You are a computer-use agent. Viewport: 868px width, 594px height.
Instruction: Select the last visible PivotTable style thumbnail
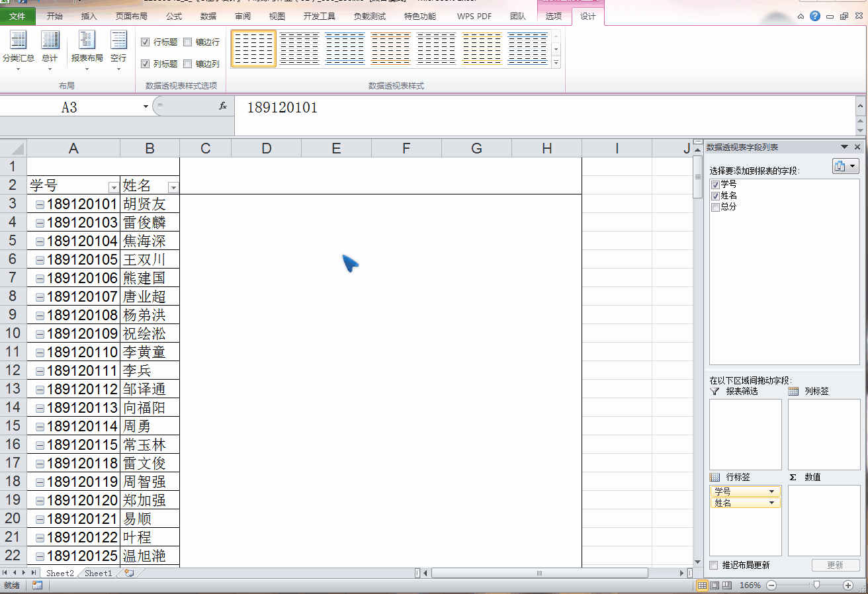point(527,48)
